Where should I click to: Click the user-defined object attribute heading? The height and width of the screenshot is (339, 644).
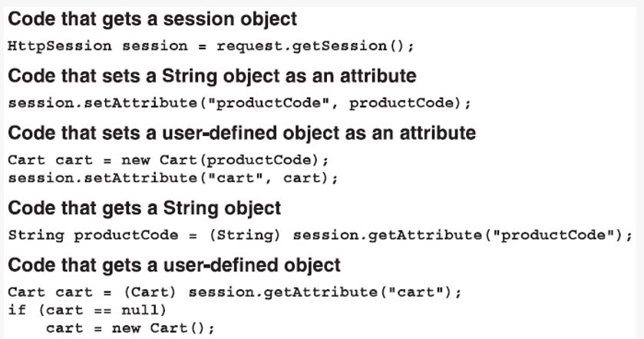(x=242, y=133)
